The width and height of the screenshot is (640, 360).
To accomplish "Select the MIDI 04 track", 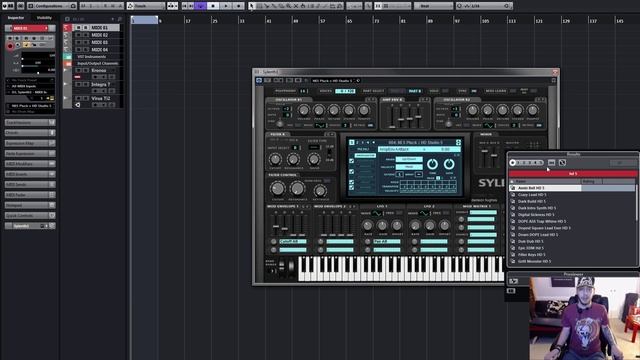I will pyautogui.click(x=99, y=50).
